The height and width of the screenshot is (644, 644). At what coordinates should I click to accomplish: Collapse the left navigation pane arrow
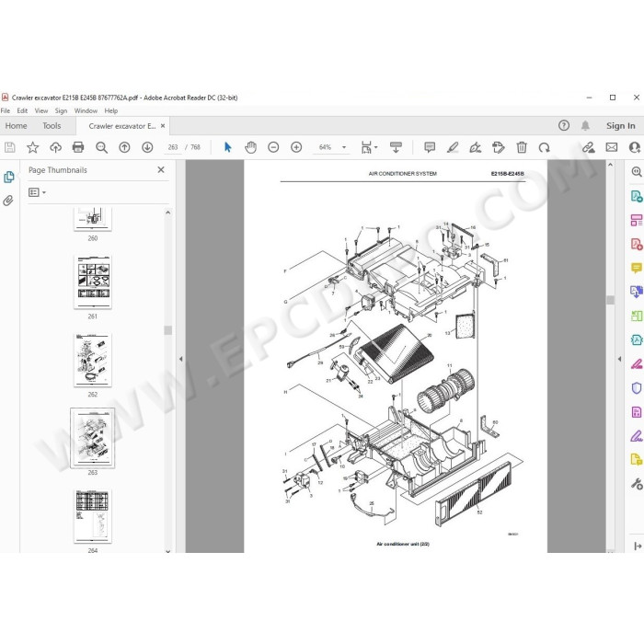point(180,359)
